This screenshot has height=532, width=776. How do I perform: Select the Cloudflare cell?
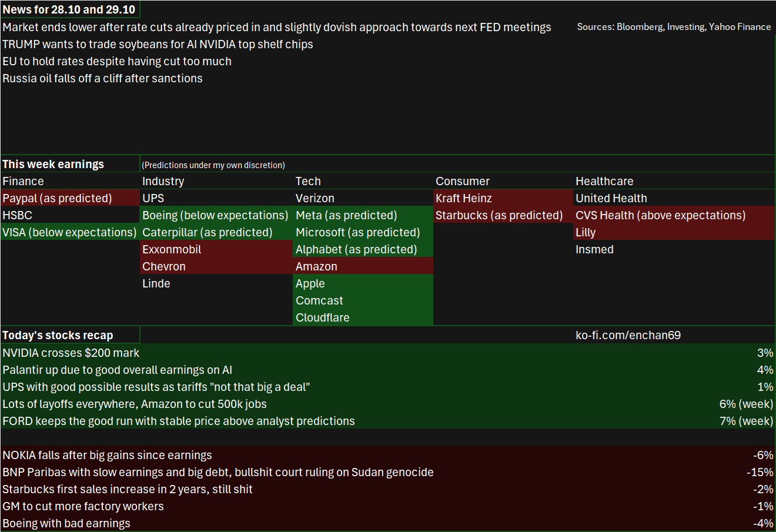363,317
